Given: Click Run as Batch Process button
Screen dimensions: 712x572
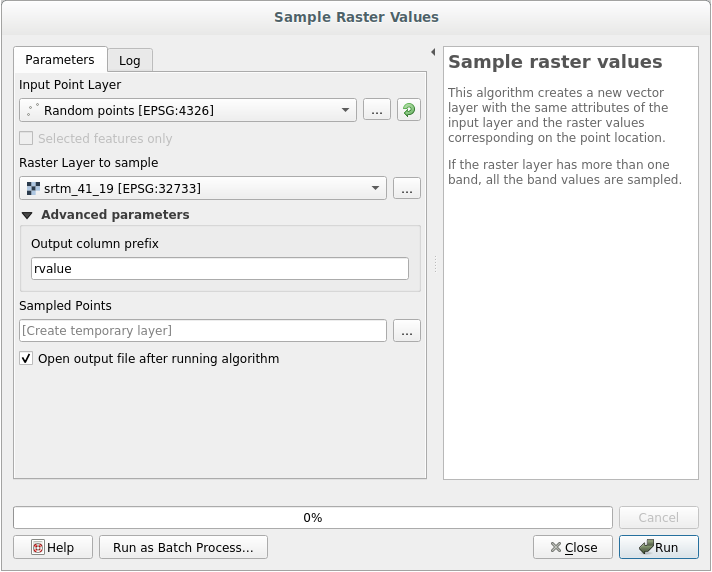Looking at the screenshot, I should coord(190,547).
